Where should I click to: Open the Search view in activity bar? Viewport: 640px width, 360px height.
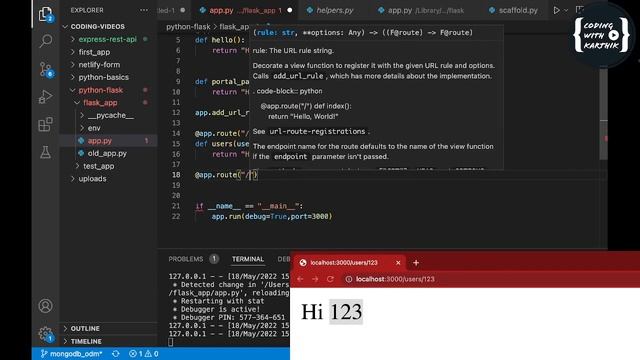45,41
